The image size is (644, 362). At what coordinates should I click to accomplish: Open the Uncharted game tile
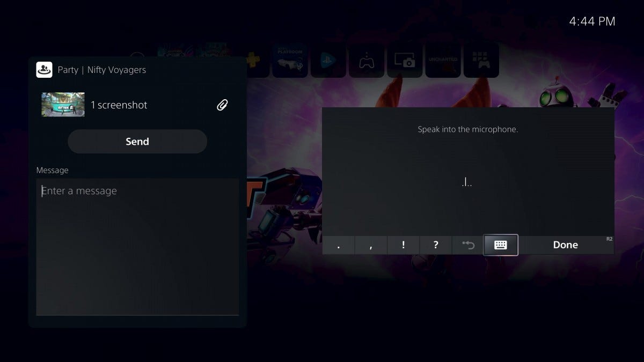click(443, 61)
